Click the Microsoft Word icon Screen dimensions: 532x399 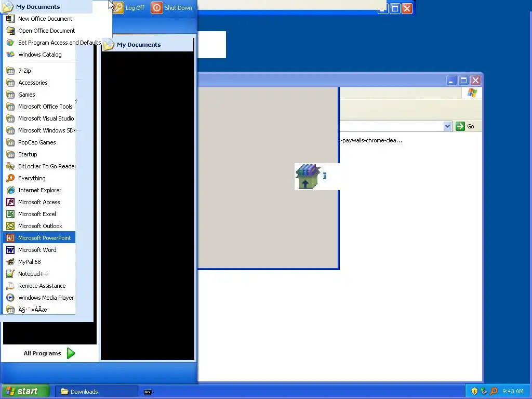click(10, 250)
